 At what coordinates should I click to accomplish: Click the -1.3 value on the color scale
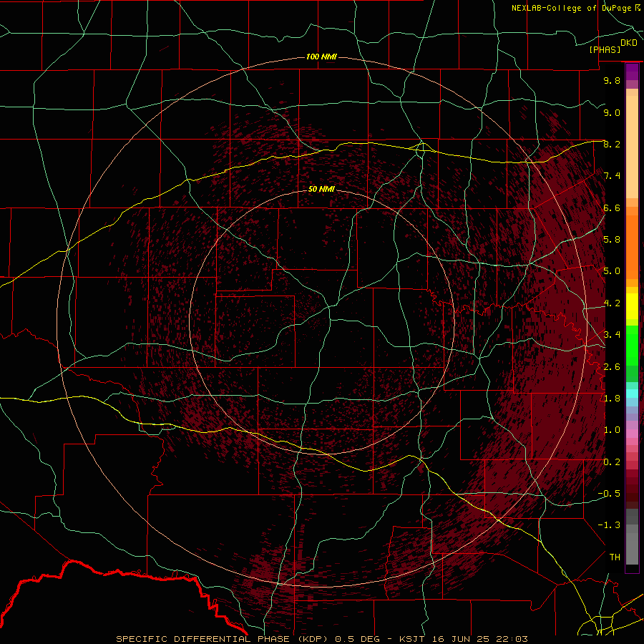coord(609,525)
